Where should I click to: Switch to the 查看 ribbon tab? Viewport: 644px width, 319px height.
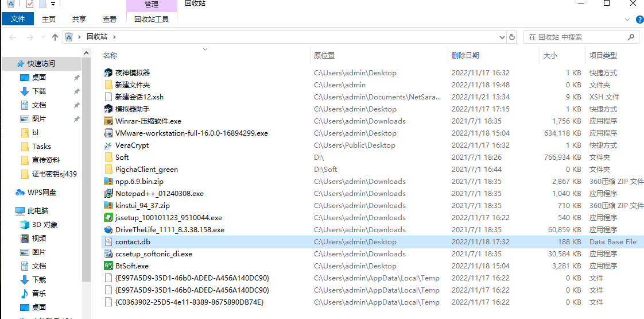point(109,19)
